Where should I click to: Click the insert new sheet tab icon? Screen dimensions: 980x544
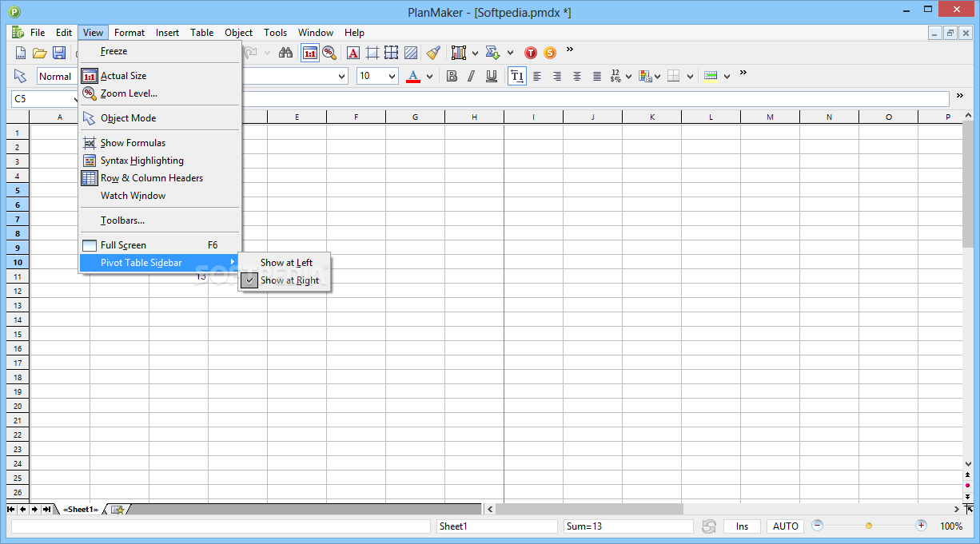pyautogui.click(x=118, y=509)
